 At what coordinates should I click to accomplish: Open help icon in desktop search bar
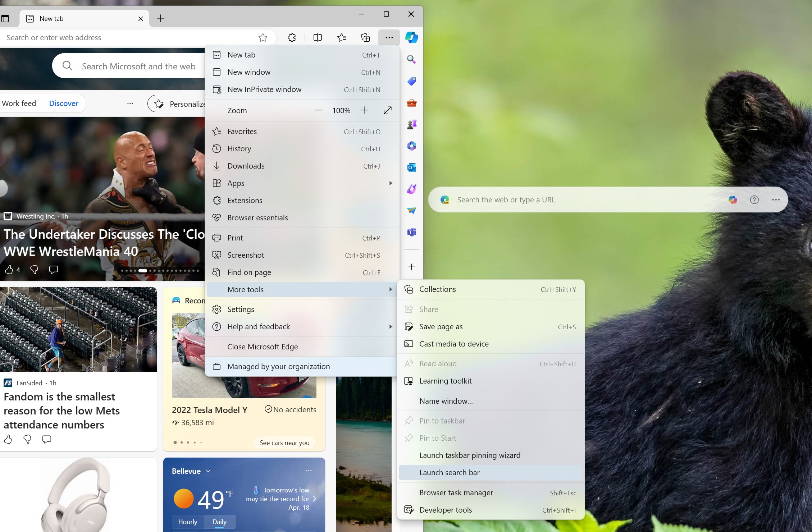coord(754,199)
